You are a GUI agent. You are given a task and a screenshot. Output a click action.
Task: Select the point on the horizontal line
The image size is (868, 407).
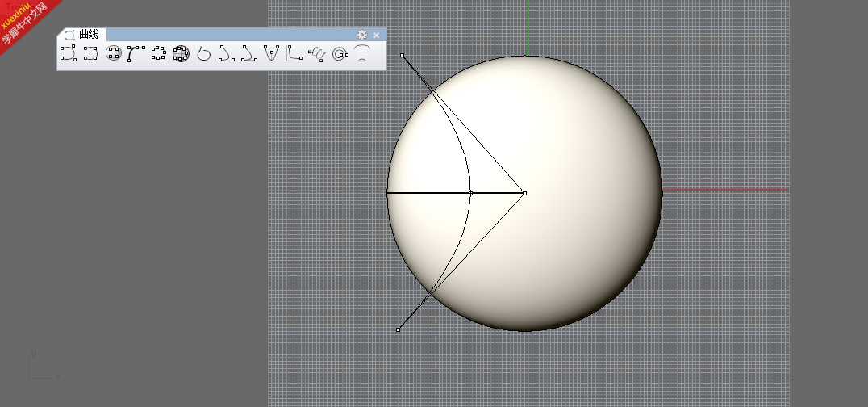point(470,194)
